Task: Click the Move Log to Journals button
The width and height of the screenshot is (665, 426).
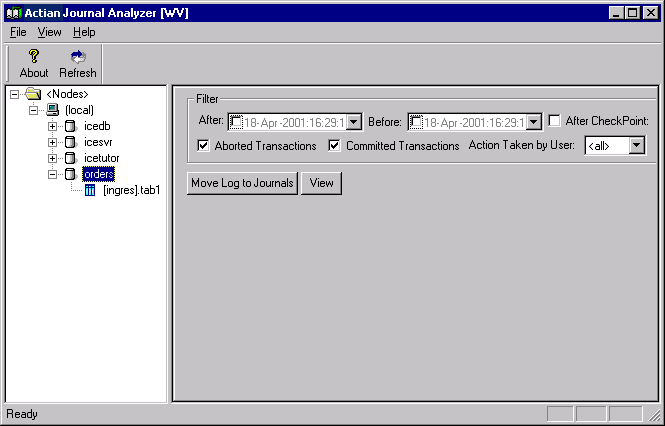Action: click(x=242, y=183)
